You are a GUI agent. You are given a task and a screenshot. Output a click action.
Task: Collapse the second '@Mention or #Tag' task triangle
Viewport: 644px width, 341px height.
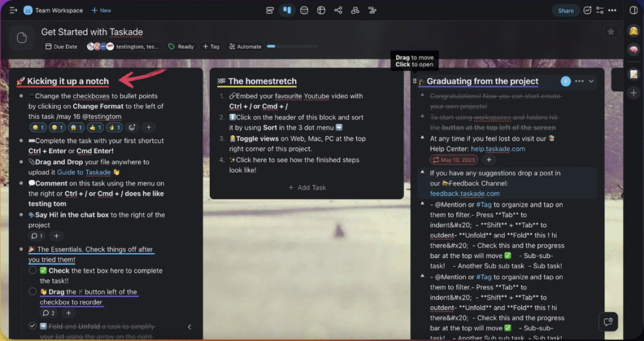point(422,276)
